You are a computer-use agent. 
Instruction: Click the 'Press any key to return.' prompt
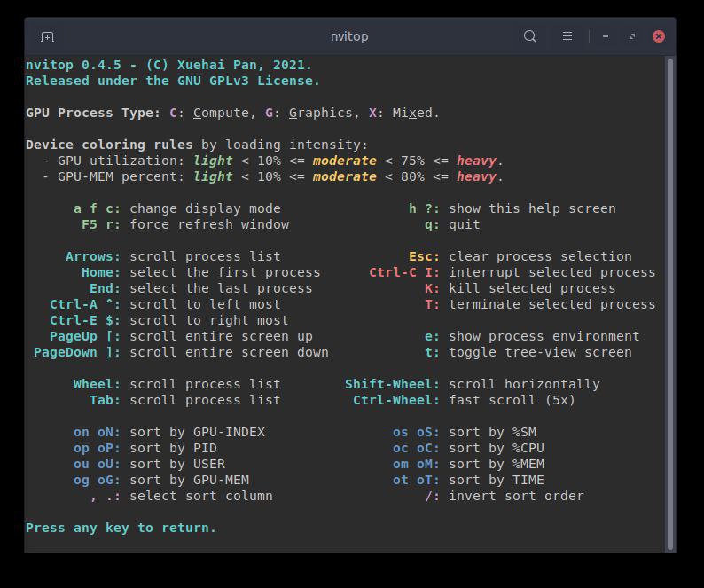point(121,528)
